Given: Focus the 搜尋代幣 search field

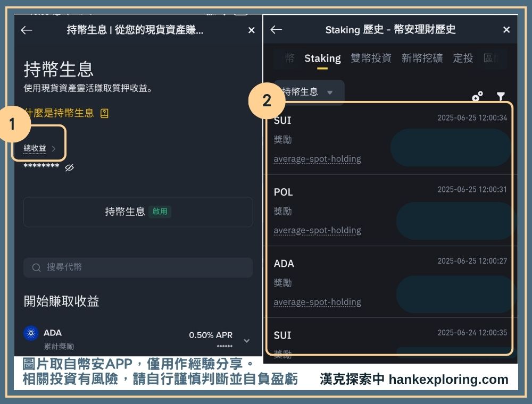Looking at the screenshot, I should 138,267.
